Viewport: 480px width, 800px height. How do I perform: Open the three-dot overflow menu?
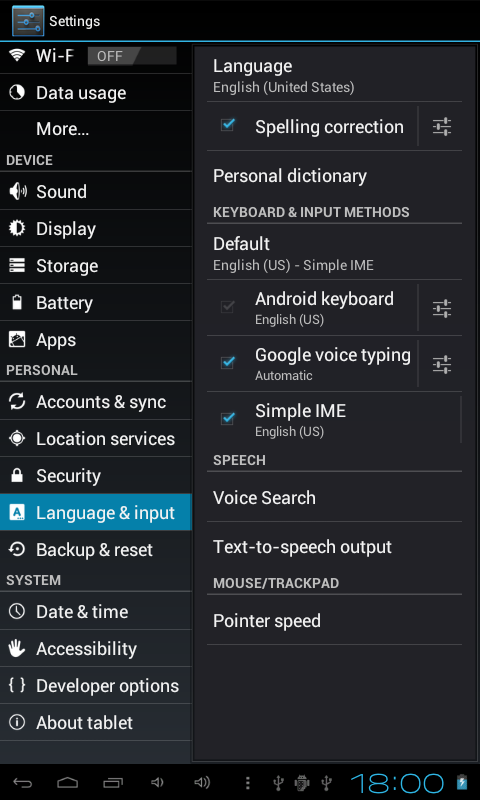tap(247, 782)
